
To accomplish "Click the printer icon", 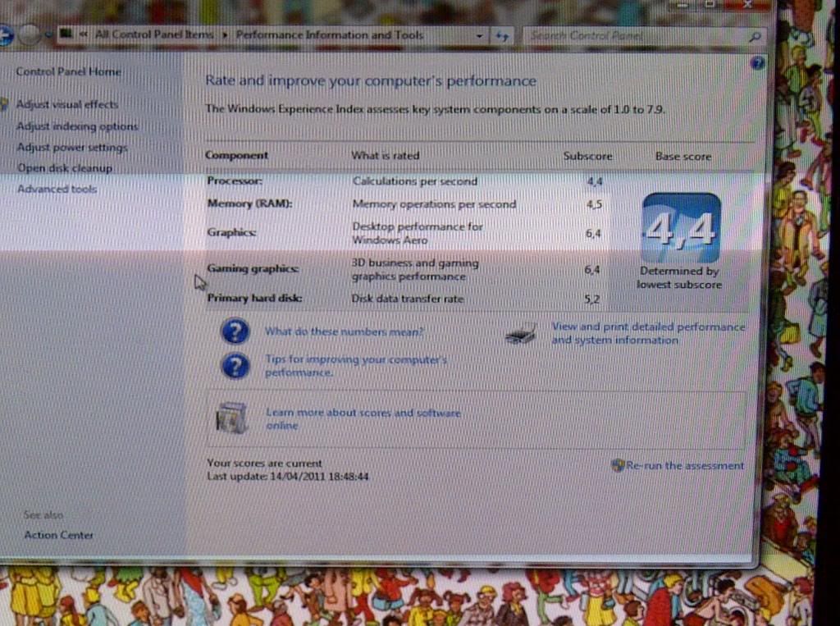I will coord(521,333).
